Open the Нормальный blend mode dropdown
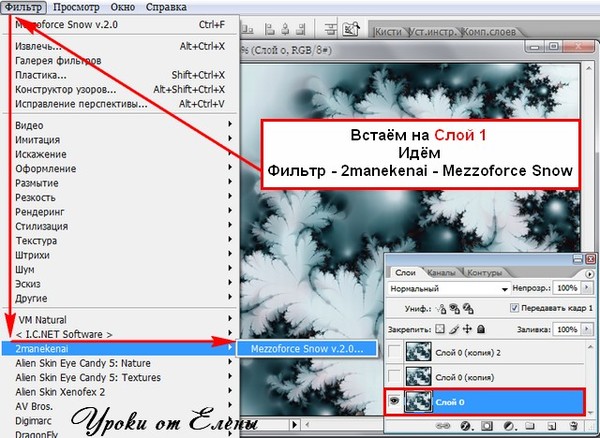Image resolution: width=600 pixels, height=438 pixels. tap(449, 288)
